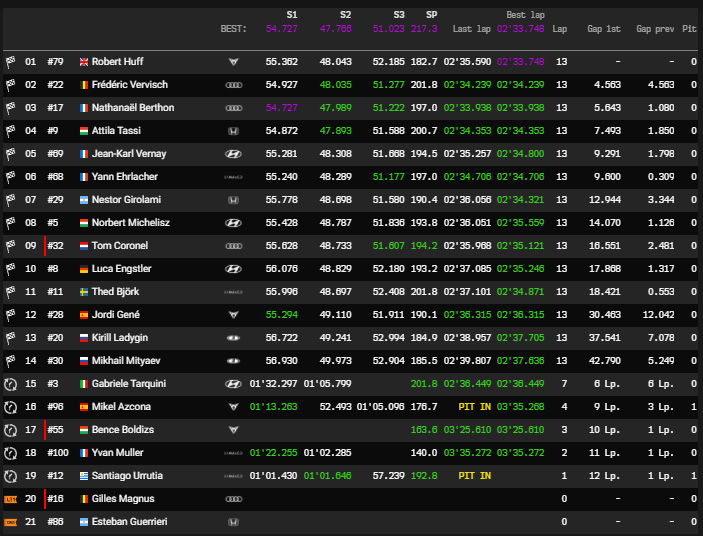This screenshot has width=703, height=536.
Task: Click the 16.551 gap to first for Tom Coronel
Action: click(x=605, y=246)
